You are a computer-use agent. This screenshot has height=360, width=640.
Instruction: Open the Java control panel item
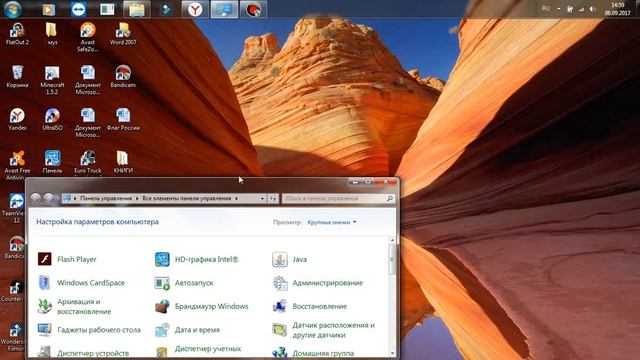(290, 259)
